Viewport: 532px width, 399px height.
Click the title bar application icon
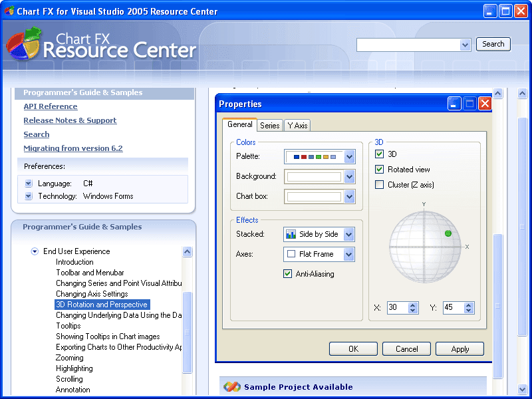point(9,11)
